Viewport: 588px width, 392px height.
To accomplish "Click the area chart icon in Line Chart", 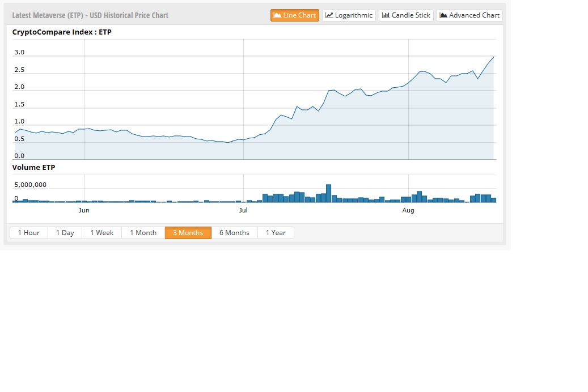I will [x=277, y=15].
